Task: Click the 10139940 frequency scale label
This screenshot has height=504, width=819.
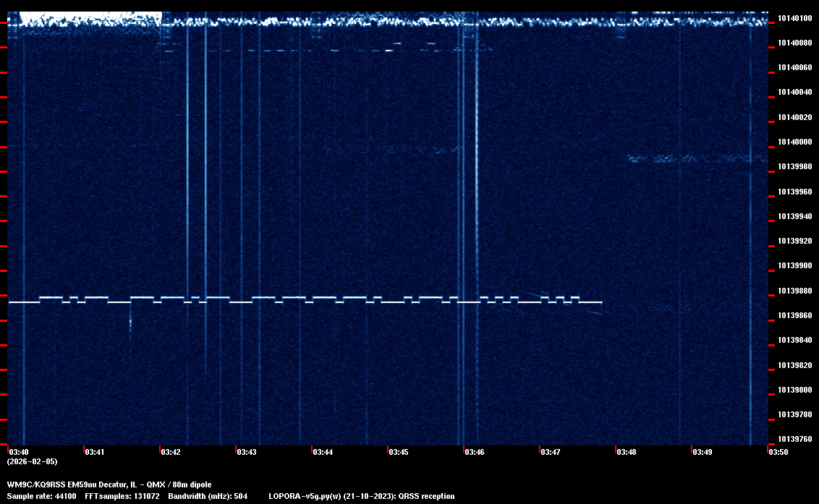Action: pyautogui.click(x=794, y=216)
